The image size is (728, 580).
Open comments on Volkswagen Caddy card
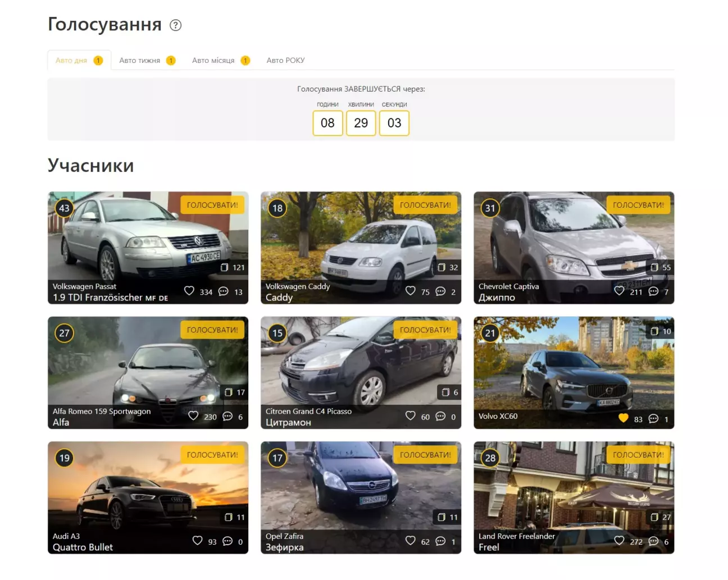coord(440,291)
